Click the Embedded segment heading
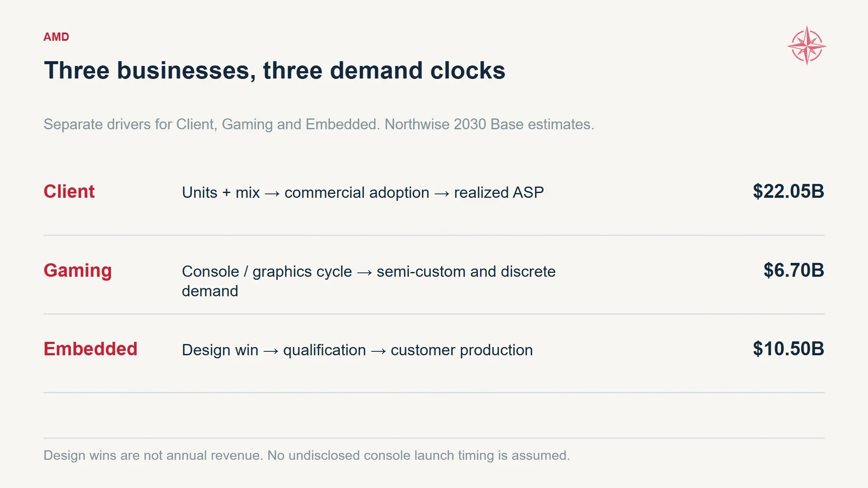The width and height of the screenshot is (868, 488). pyautogui.click(x=90, y=349)
